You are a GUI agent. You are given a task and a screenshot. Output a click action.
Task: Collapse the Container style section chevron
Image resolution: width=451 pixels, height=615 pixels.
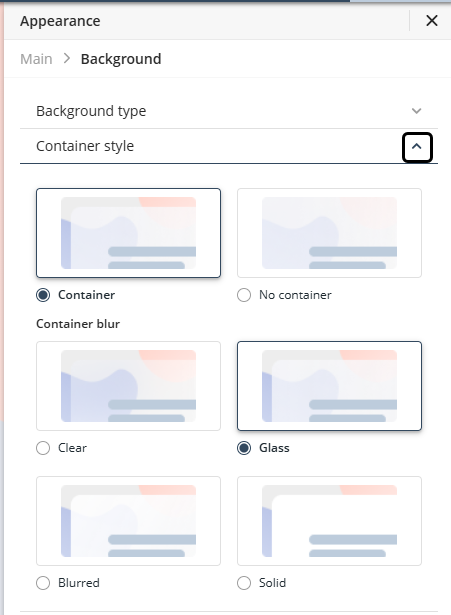click(x=417, y=147)
